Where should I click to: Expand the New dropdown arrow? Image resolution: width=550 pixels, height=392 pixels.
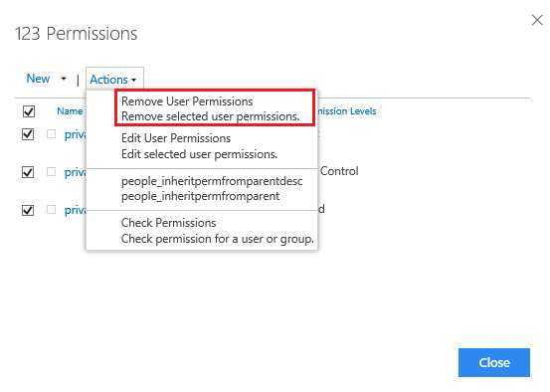(x=64, y=79)
